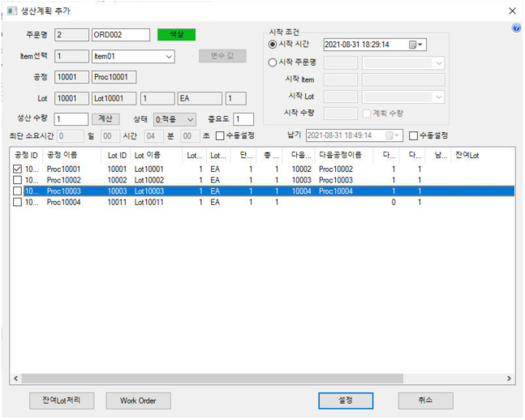Cancel using the 취소 button

point(426,401)
